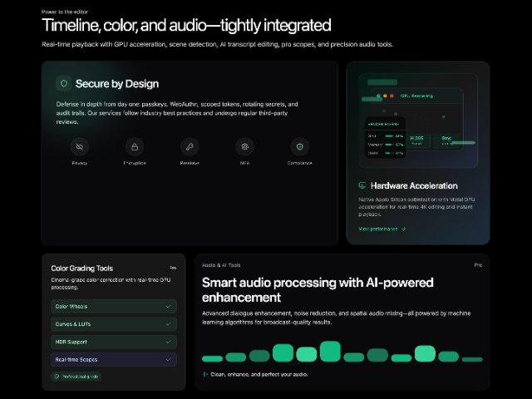The image size is (532, 399).
Task: Click the Professional grade badge
Action: (76, 377)
